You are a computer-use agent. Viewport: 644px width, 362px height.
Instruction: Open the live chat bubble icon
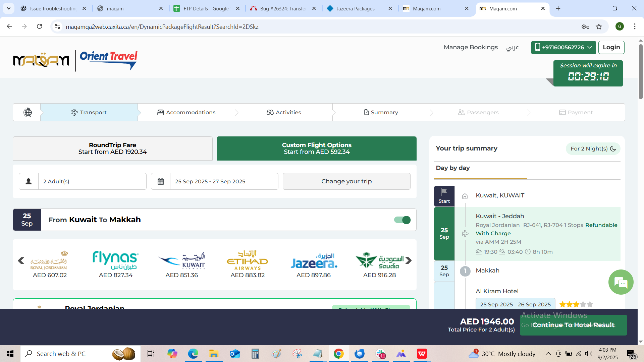(621, 282)
